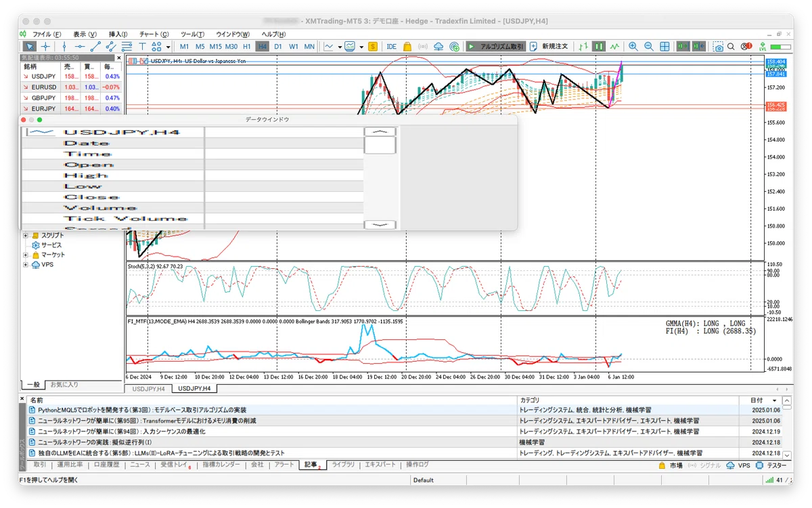
Task: Expand the Scripts tree node
Action: [x=26, y=235]
